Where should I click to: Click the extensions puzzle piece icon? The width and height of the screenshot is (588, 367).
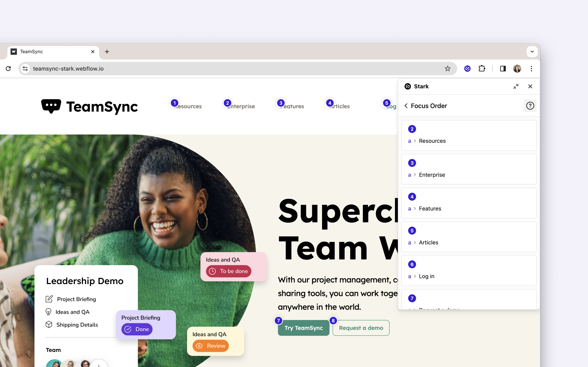(482, 68)
